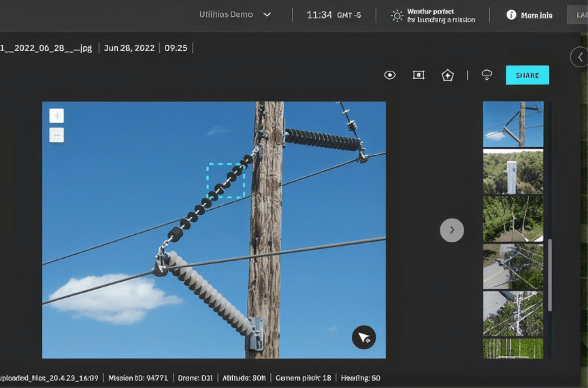
Task: Collapse the side panel chevron
Action: 580,57
